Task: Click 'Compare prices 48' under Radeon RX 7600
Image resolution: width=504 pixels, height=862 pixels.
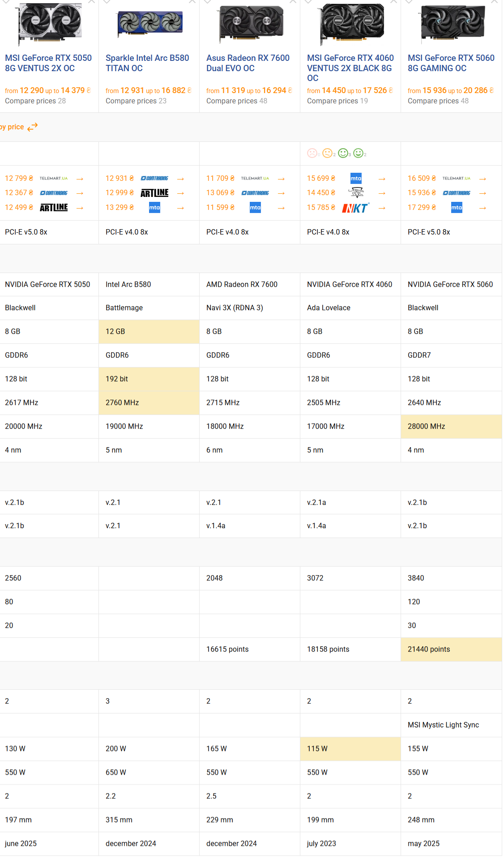Action: (237, 101)
